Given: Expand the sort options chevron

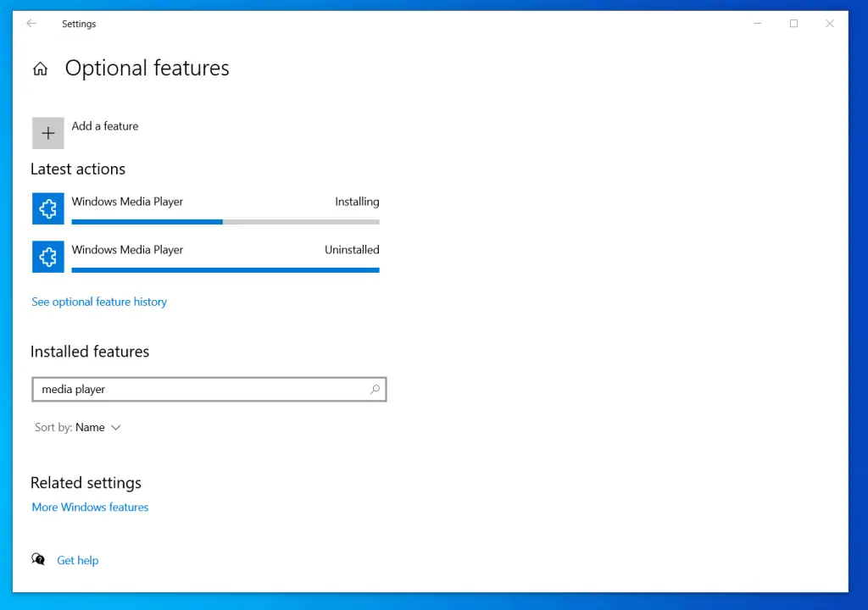Looking at the screenshot, I should pos(115,427).
